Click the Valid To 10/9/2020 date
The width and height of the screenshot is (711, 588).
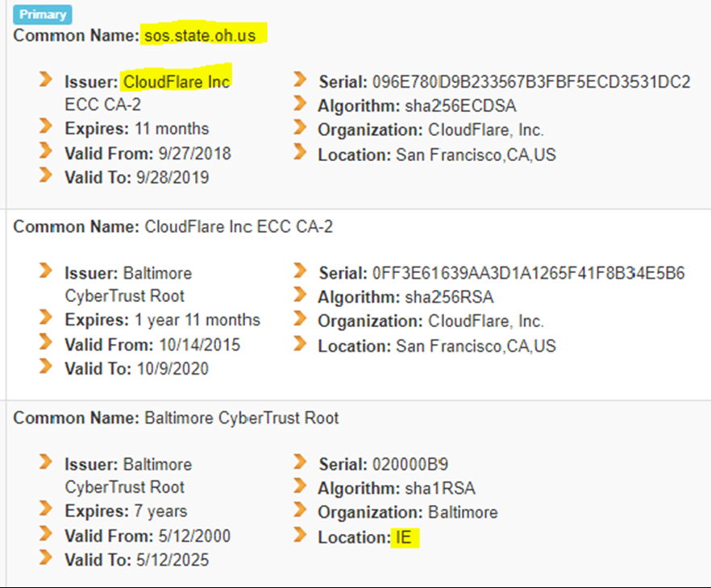pyautogui.click(x=173, y=369)
